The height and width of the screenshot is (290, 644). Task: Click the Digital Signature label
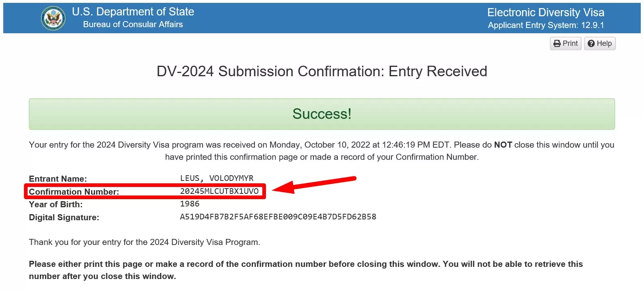(x=64, y=217)
